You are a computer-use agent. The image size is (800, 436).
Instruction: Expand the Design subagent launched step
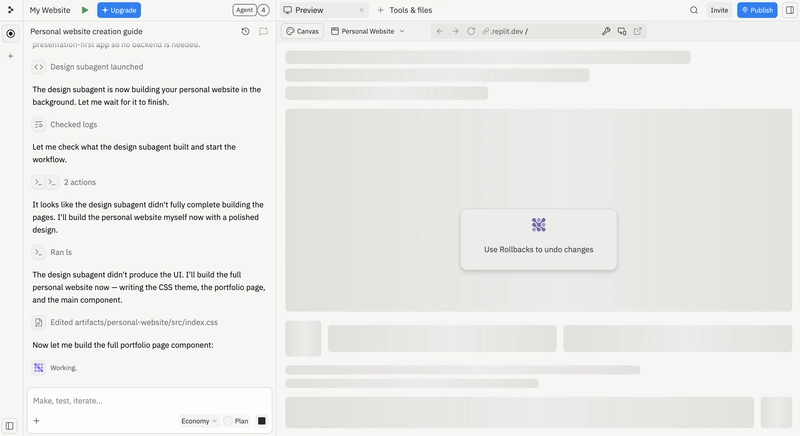tap(88, 67)
